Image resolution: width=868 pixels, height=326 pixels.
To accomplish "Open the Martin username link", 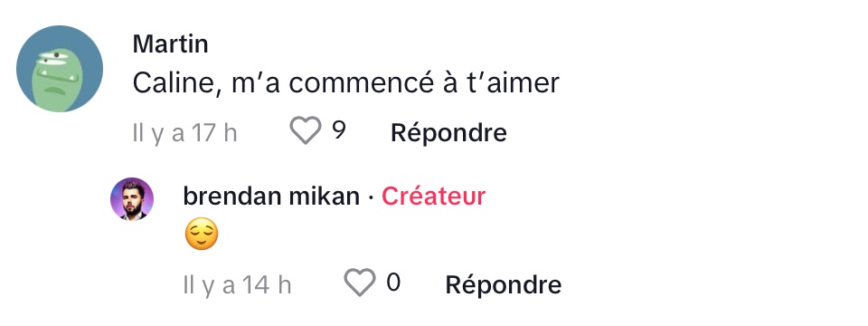I will 171,43.
